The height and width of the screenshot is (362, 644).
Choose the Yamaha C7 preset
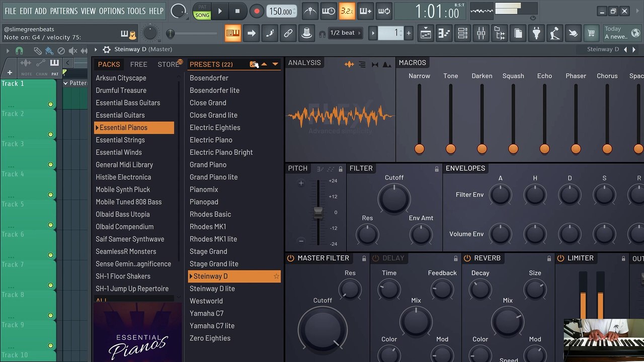point(207,313)
